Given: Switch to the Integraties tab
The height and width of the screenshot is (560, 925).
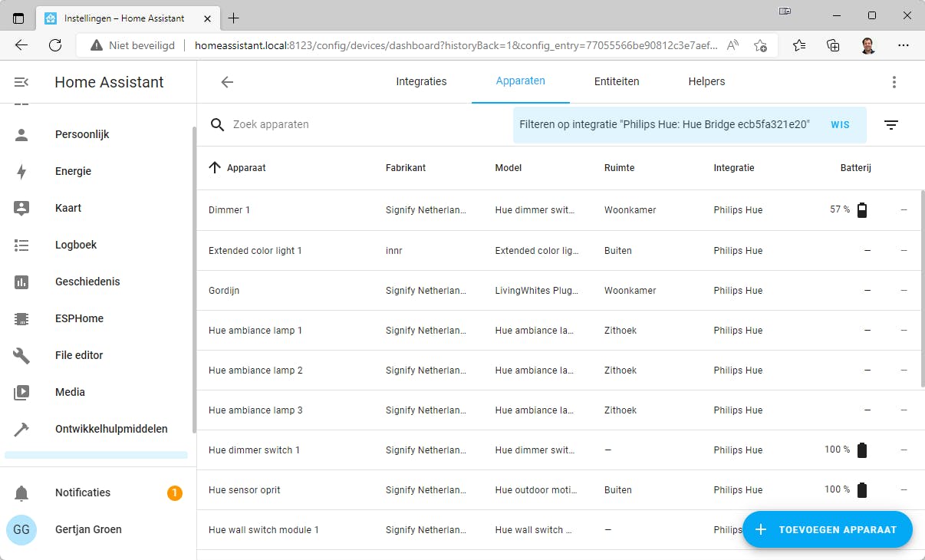Looking at the screenshot, I should pos(421,81).
